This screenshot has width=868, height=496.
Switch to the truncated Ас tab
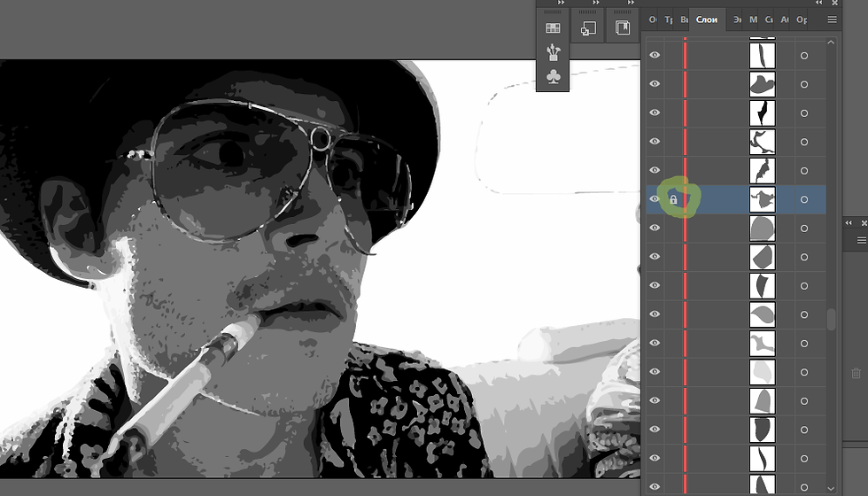click(785, 19)
